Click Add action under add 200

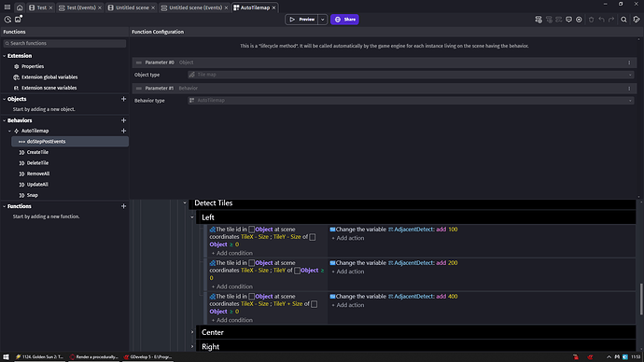tap(348, 271)
